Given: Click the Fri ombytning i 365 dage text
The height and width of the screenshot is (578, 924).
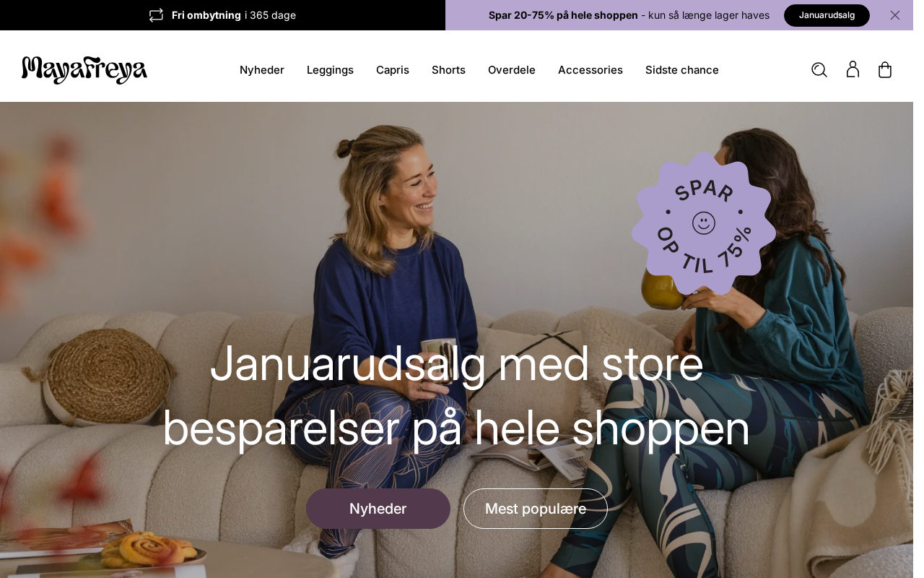Looking at the screenshot, I should coord(234,15).
